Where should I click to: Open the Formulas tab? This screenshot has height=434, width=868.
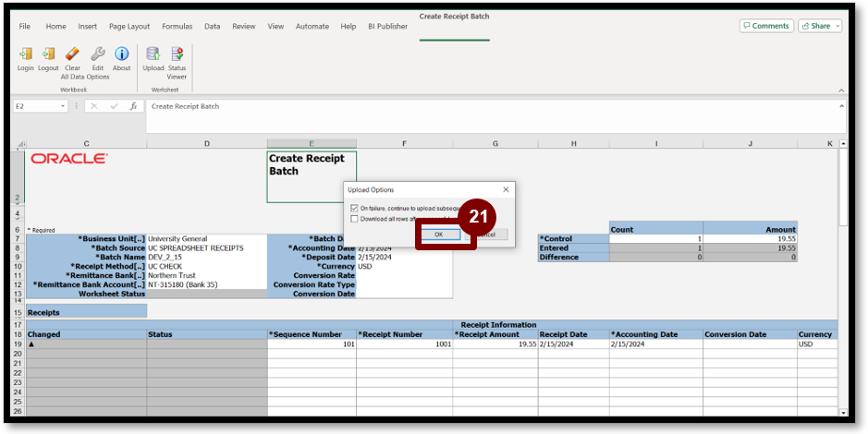[x=177, y=26]
